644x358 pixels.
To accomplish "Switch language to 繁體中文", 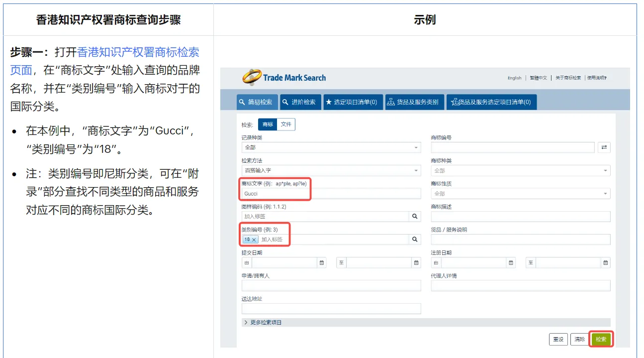I will [x=538, y=78].
